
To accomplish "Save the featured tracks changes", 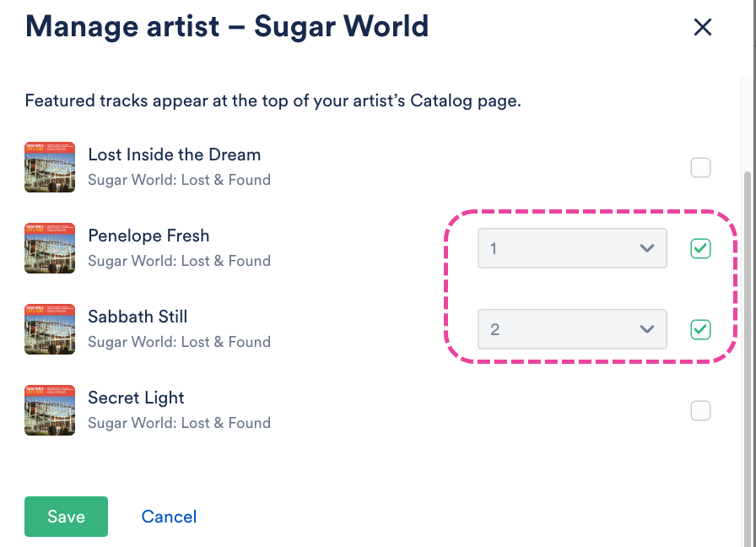I will click(x=66, y=517).
